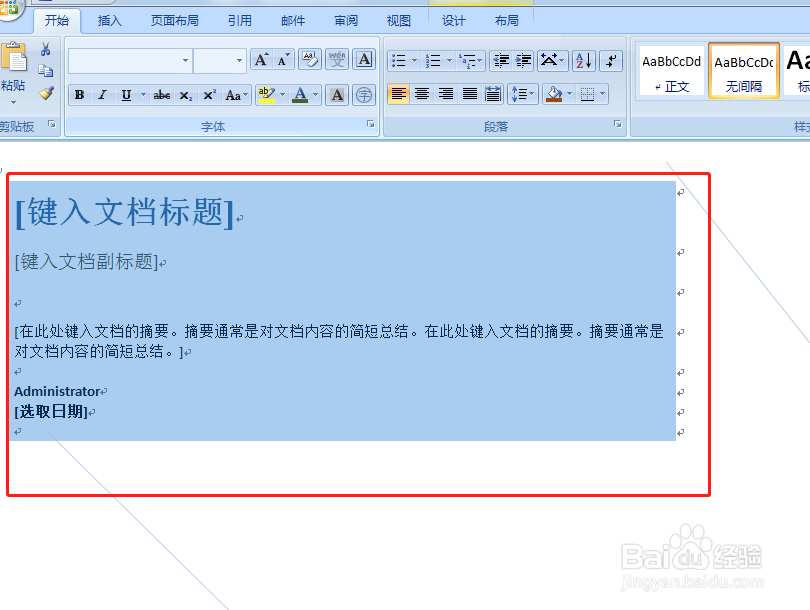Click the Cut (scissors) icon
810x610 pixels.
pyautogui.click(x=46, y=48)
